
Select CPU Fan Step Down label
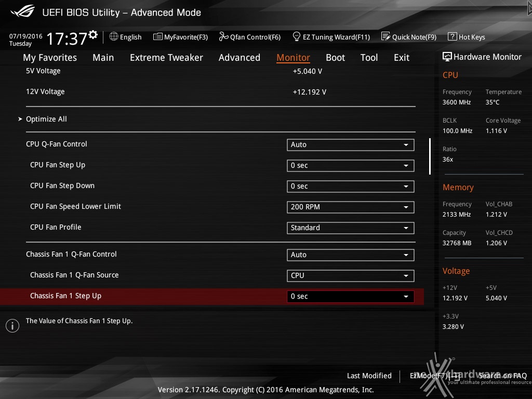click(x=62, y=185)
